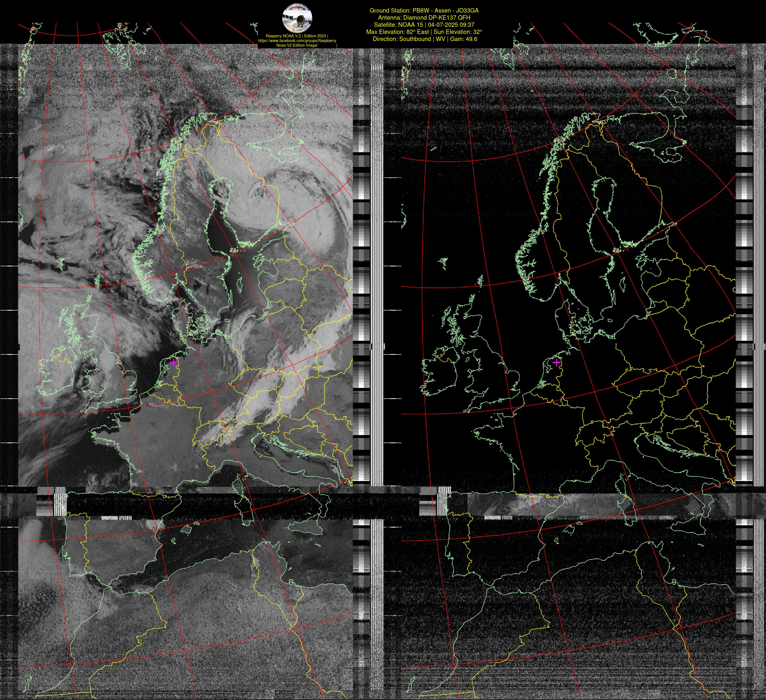Click the magenta ground-station cross on the right image
766x700 pixels.
point(556,362)
